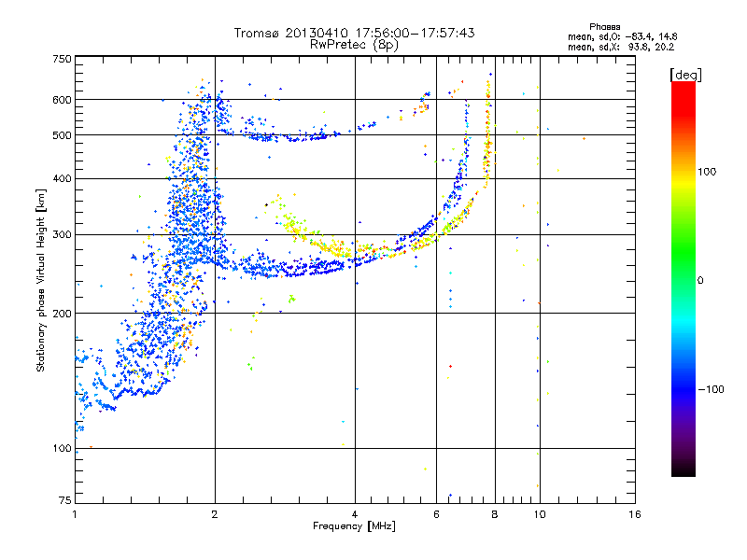Click the y-axis tick label "200"

[x=62, y=314]
